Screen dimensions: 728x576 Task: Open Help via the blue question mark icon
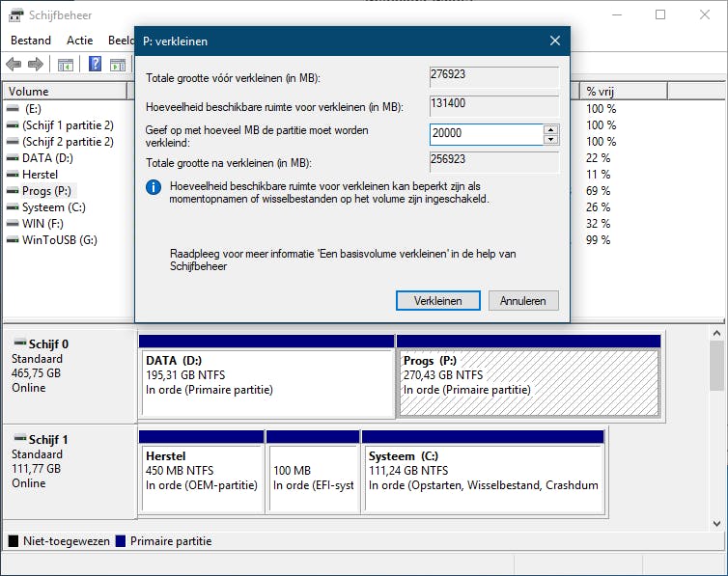(95, 64)
